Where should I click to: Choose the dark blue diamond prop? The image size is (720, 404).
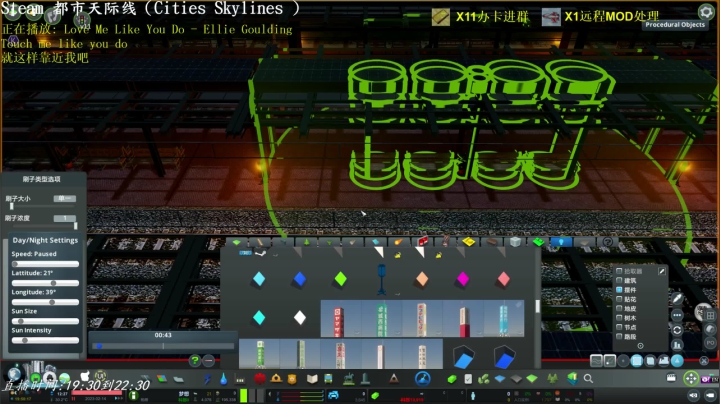coord(300,279)
